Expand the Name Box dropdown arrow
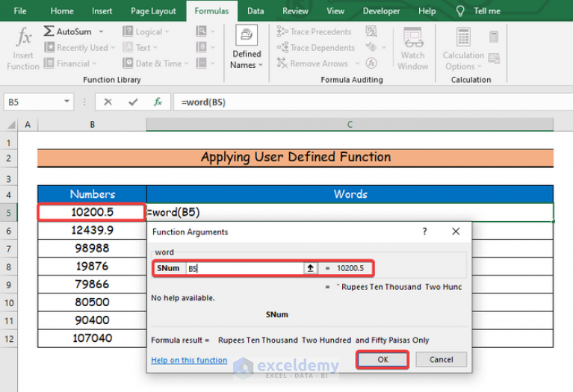573x392 pixels. (67, 102)
